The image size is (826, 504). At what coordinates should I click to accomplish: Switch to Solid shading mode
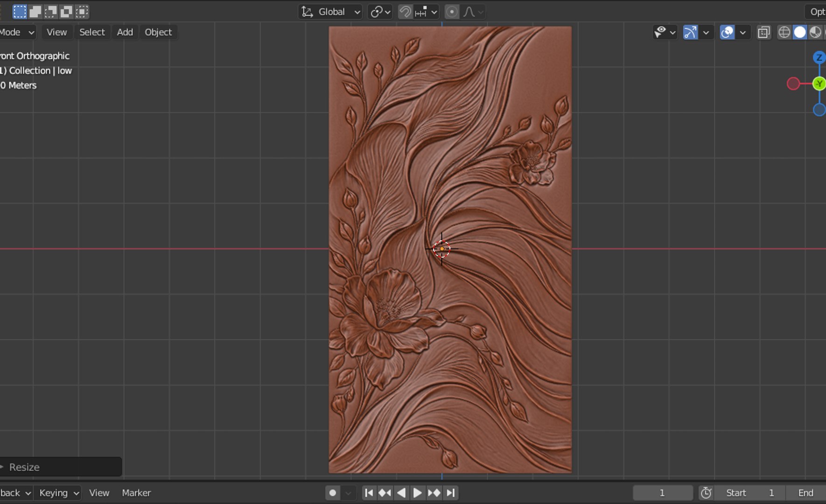pos(800,32)
